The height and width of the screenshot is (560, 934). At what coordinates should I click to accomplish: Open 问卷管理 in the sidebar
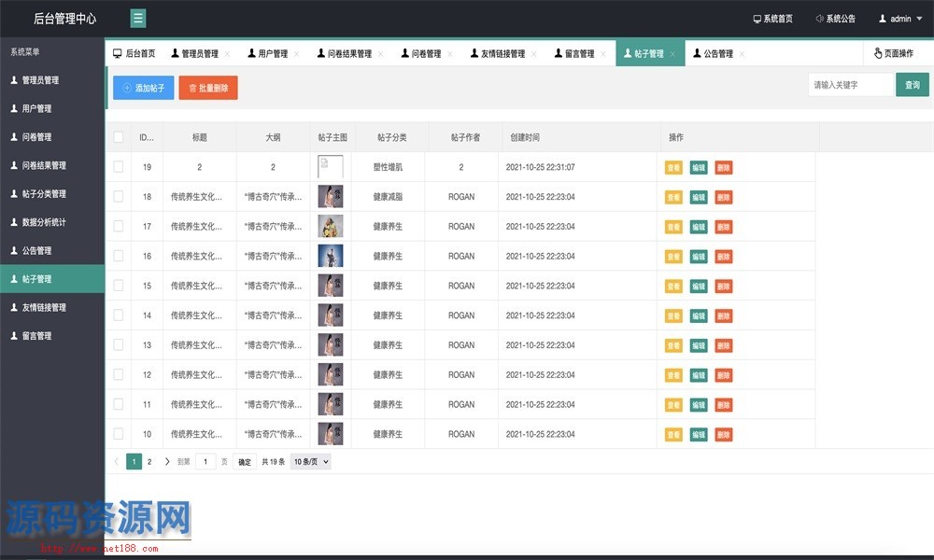(x=51, y=137)
